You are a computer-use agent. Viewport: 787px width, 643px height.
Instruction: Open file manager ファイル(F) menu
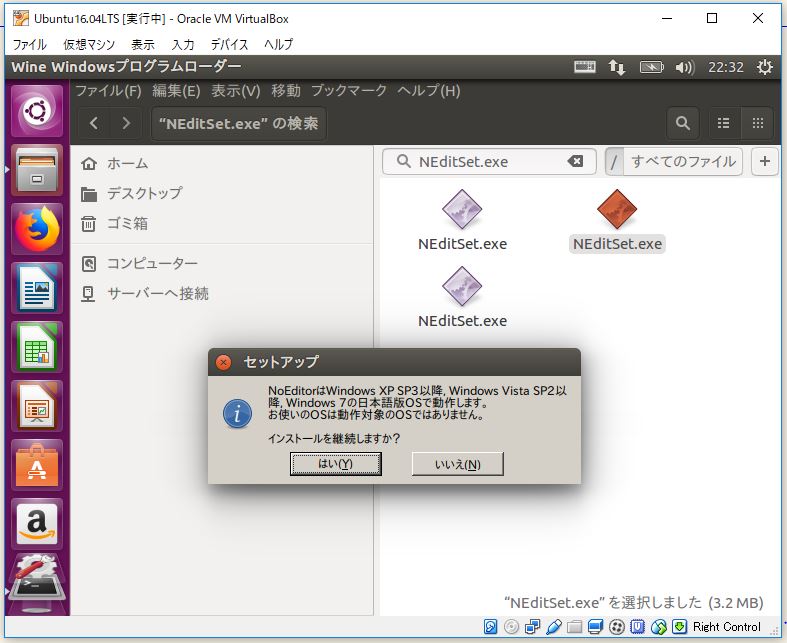click(x=108, y=91)
